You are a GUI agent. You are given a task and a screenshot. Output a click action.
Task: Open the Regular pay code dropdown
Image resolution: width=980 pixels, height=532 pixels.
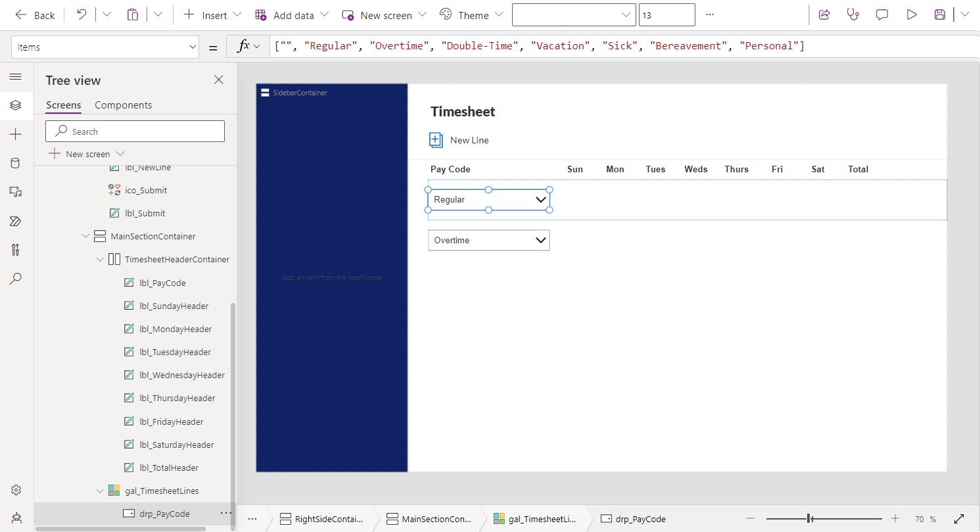pos(541,199)
